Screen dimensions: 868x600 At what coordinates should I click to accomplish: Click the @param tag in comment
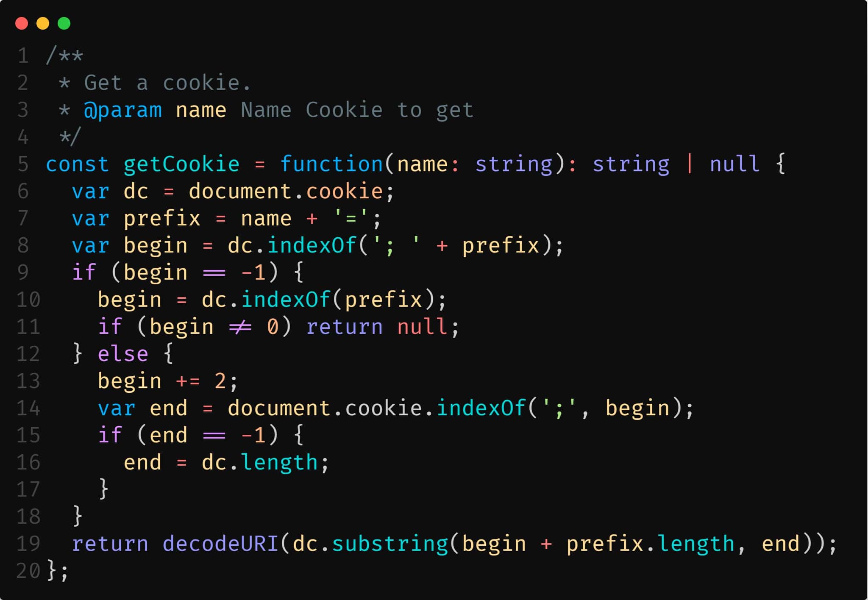pos(123,110)
